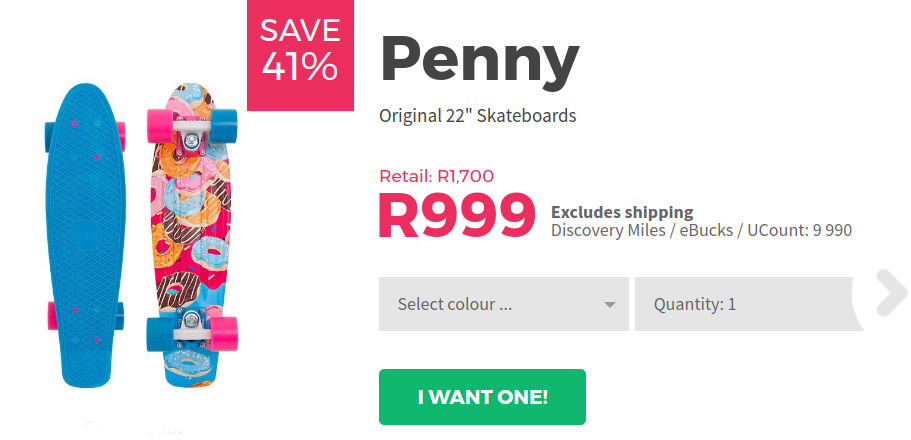Select the blue skateboard top-view image
Screen dimensions: 911x440
83,238
